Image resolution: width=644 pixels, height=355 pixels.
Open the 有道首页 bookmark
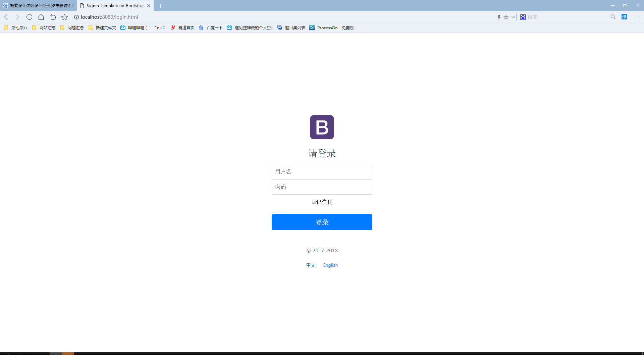coord(182,28)
